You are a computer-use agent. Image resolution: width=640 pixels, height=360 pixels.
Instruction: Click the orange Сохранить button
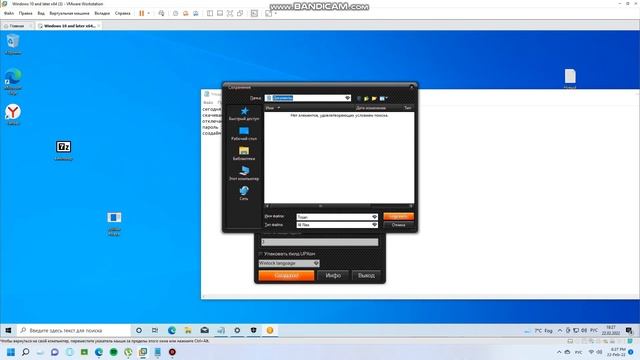(x=398, y=216)
